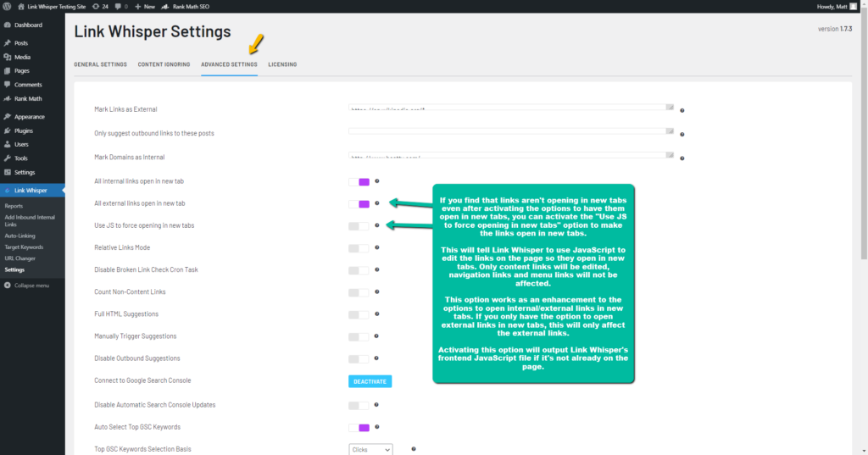The image size is (868, 455).
Task: Click help icon beside Disable Broken Link Check
Action: [377, 269]
